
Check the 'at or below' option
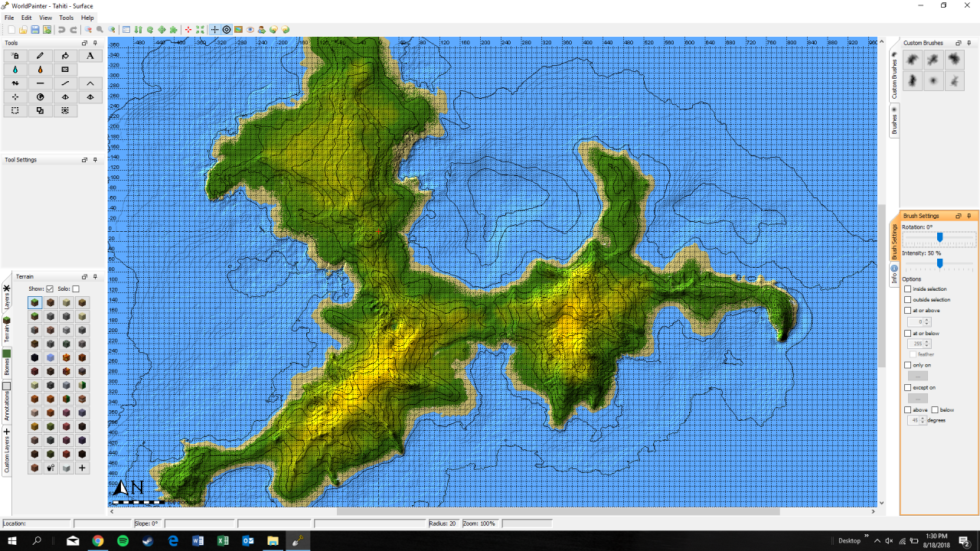[908, 333]
